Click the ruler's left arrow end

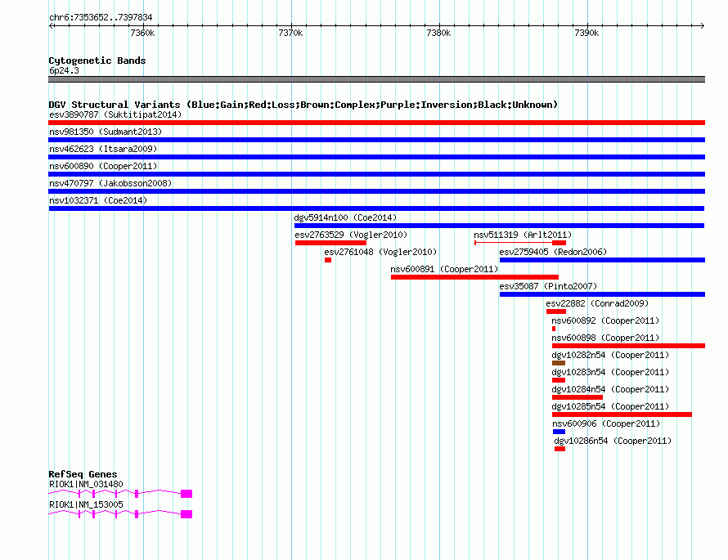[x=51, y=25]
